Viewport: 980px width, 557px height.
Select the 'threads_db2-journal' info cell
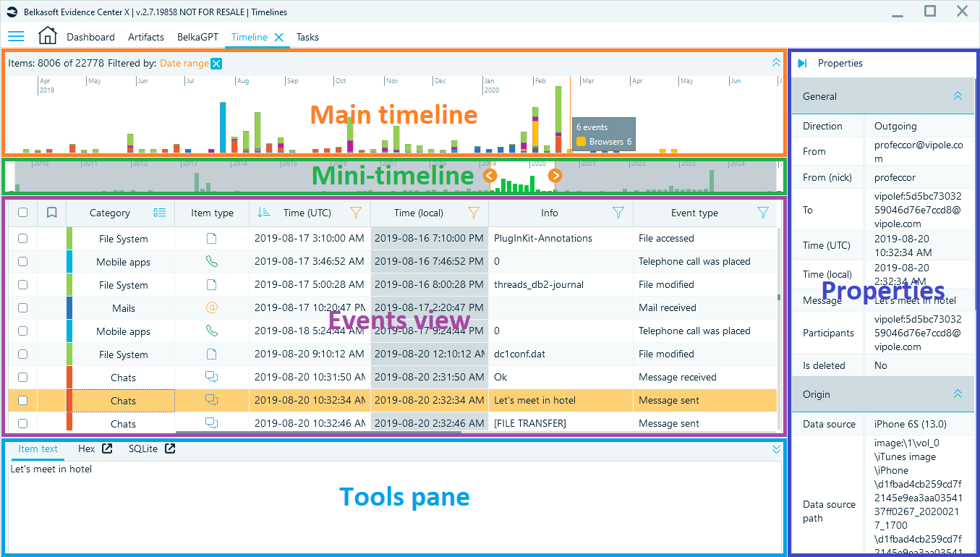click(x=538, y=285)
